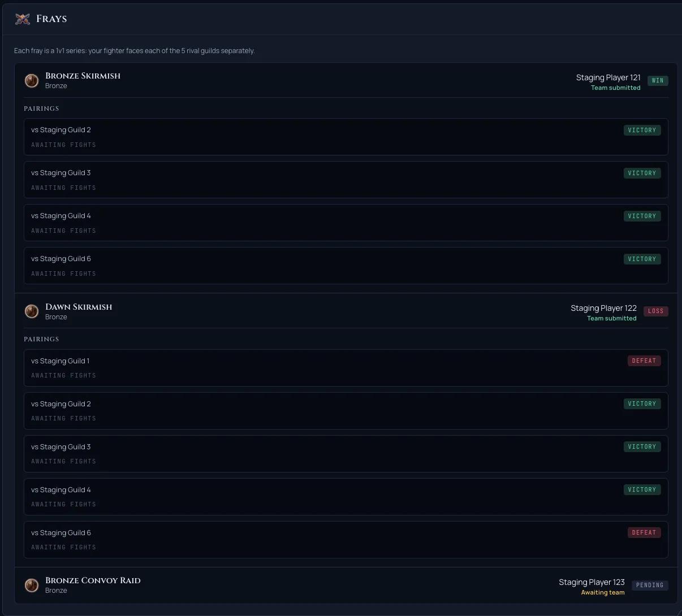Open Dawn Skirmish pairing vs Staging Guild 2
This screenshot has height=616, width=682.
(346, 411)
